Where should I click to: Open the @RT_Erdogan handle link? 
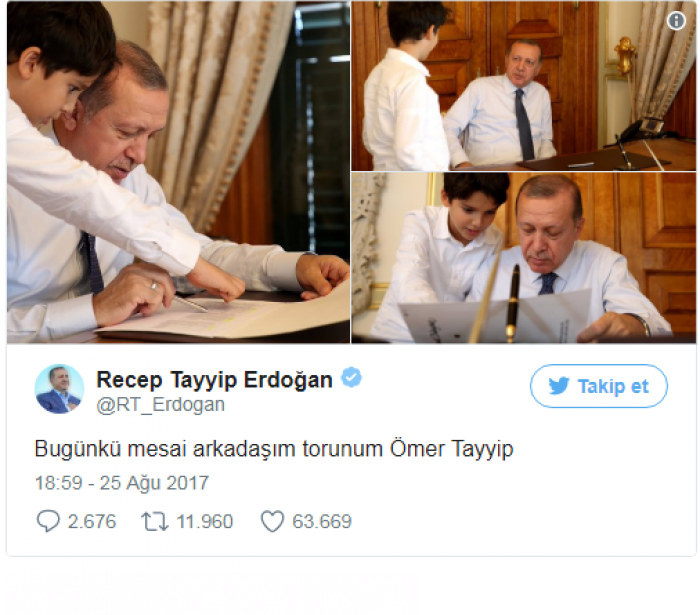(161, 405)
